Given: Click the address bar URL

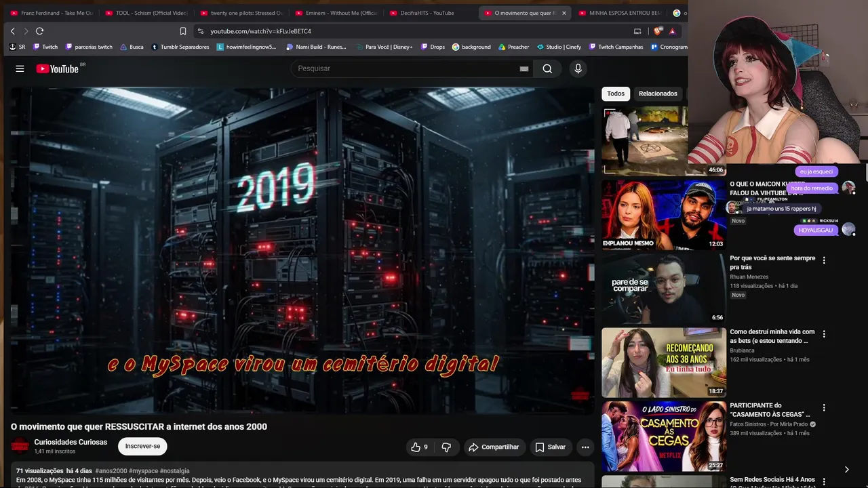Looking at the screenshot, I should click(x=260, y=31).
